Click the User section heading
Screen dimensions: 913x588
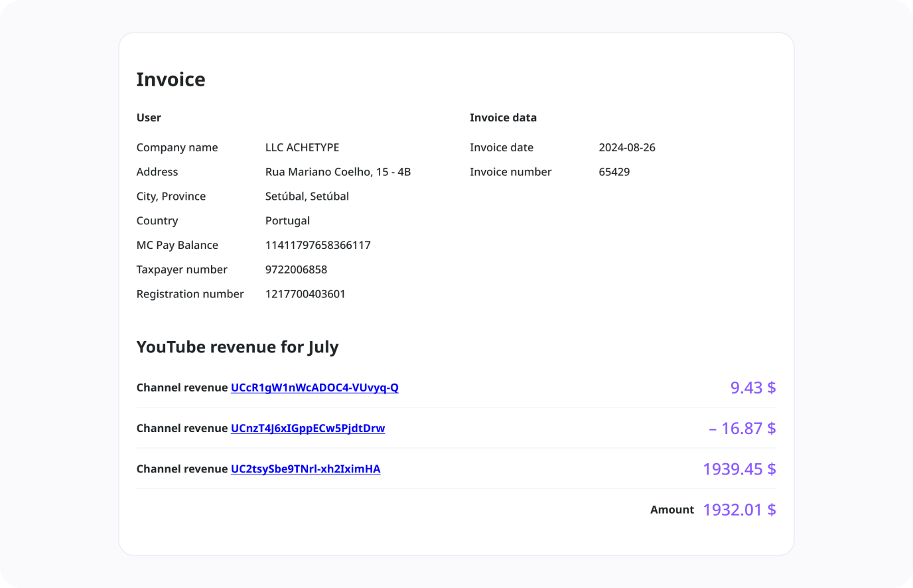point(149,117)
